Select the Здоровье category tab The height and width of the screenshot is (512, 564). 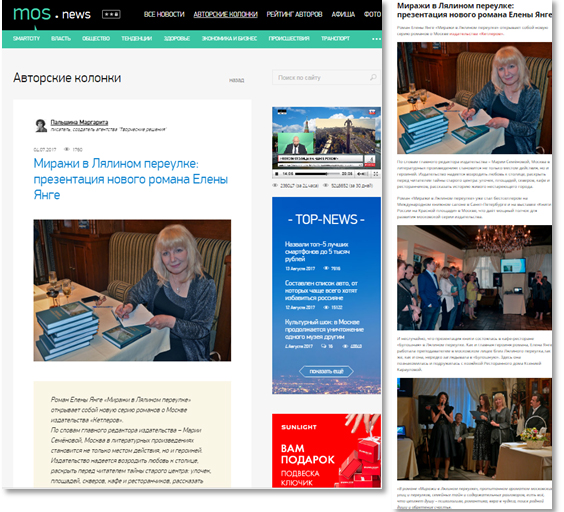tap(177, 38)
